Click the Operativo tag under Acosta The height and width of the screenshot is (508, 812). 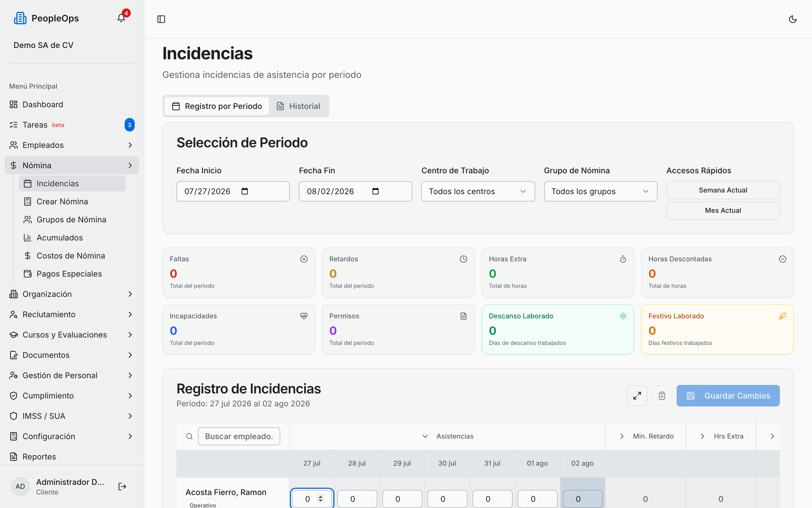(203, 504)
